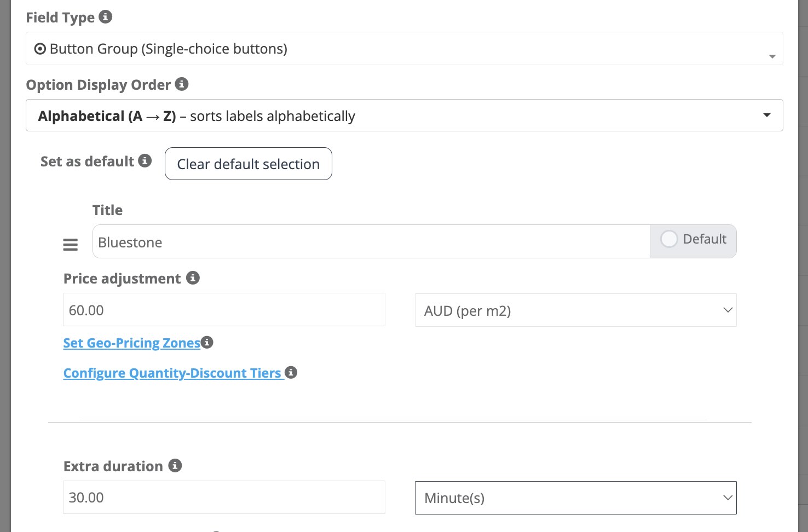Open the Minute(s) duration unit dropdown

575,498
